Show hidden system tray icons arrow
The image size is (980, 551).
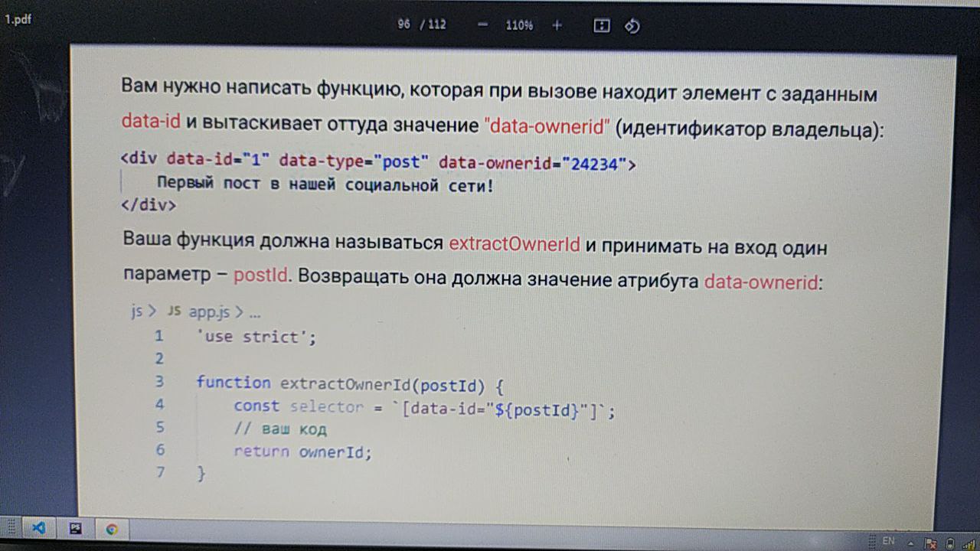[909, 543]
